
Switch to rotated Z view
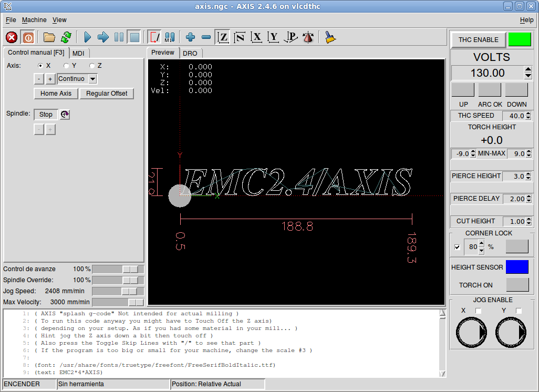coord(240,37)
